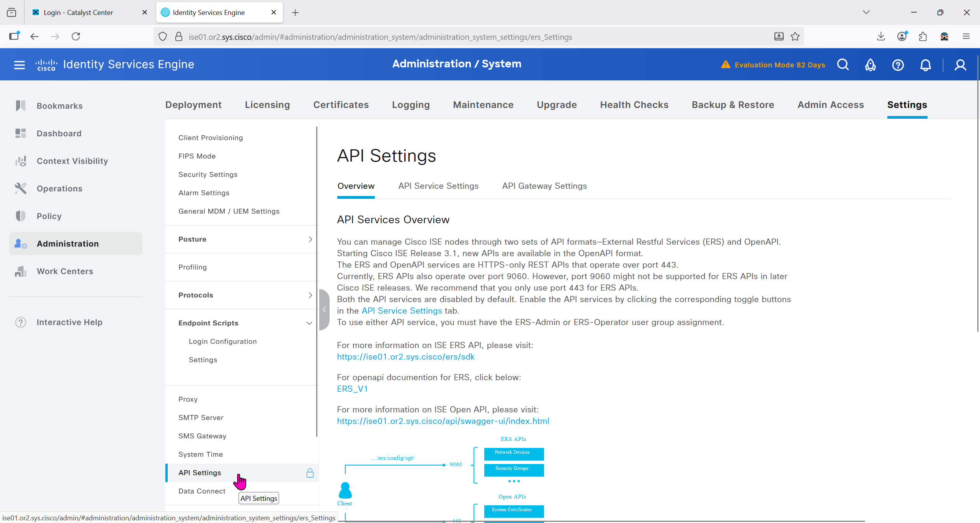Switch to API Gateway Settings tab
The width and height of the screenshot is (980, 523).
[x=544, y=186]
